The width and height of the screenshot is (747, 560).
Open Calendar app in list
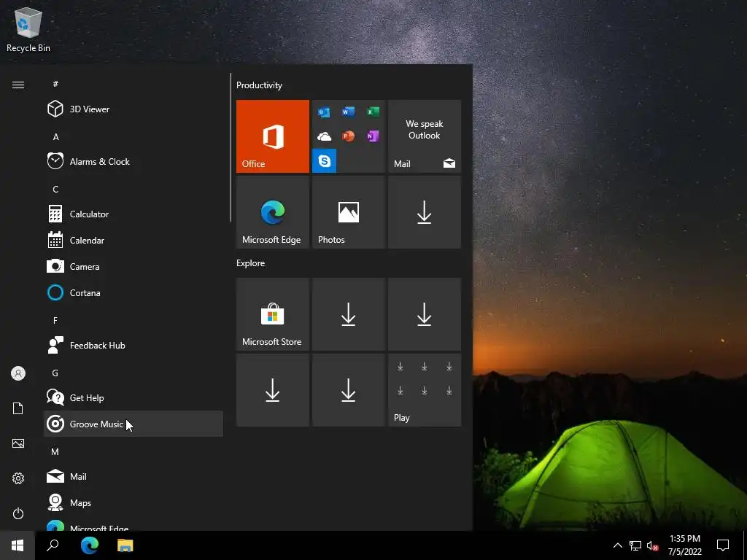pyautogui.click(x=133, y=241)
